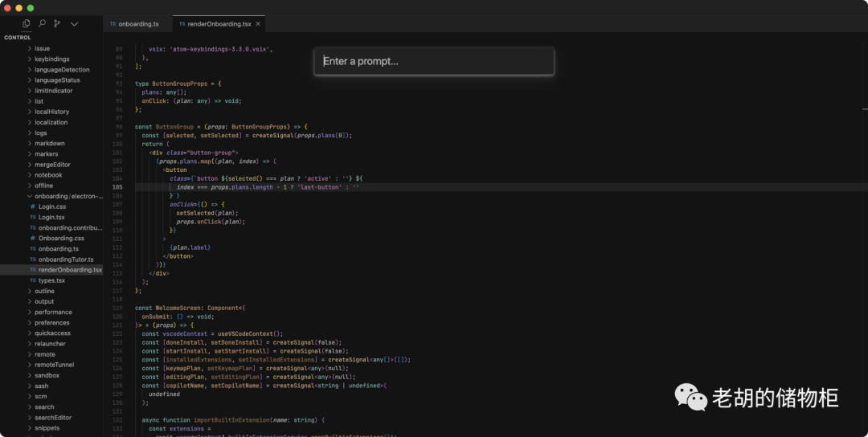Open the Explorer files icon

(26, 23)
